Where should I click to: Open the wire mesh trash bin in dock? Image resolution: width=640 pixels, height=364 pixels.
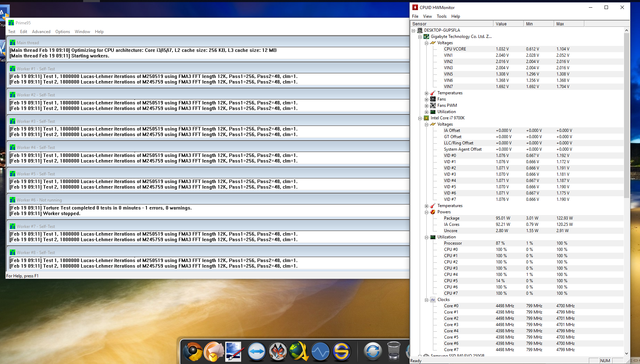(x=394, y=351)
